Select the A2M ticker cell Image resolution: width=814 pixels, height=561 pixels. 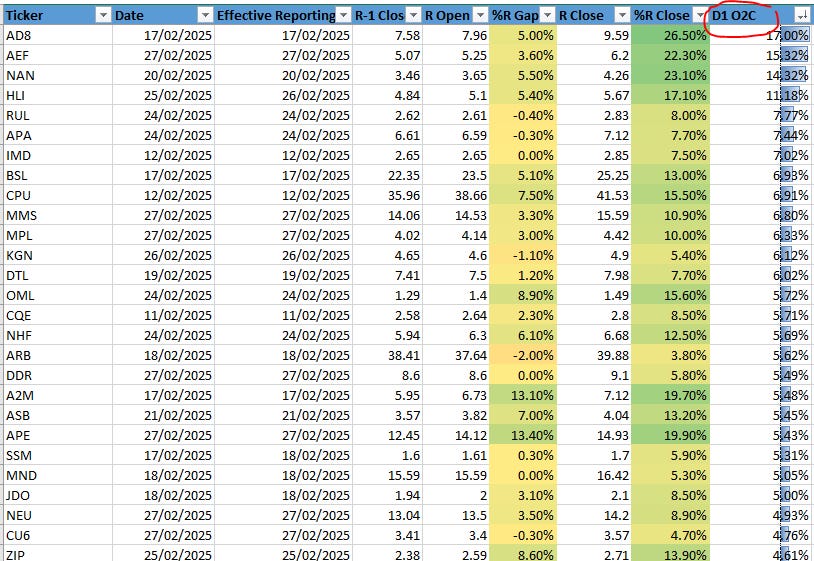(57, 395)
